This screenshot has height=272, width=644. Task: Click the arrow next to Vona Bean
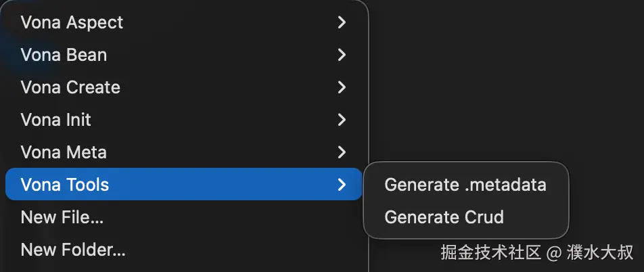click(342, 55)
